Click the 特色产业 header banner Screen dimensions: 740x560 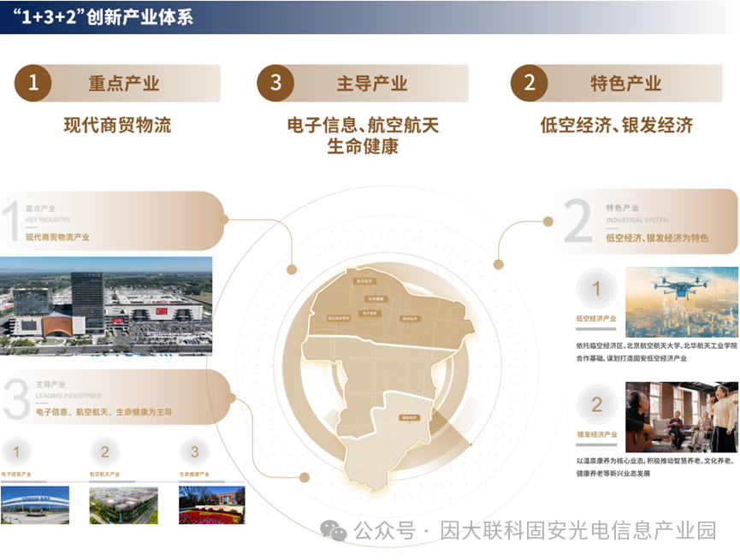click(625, 83)
